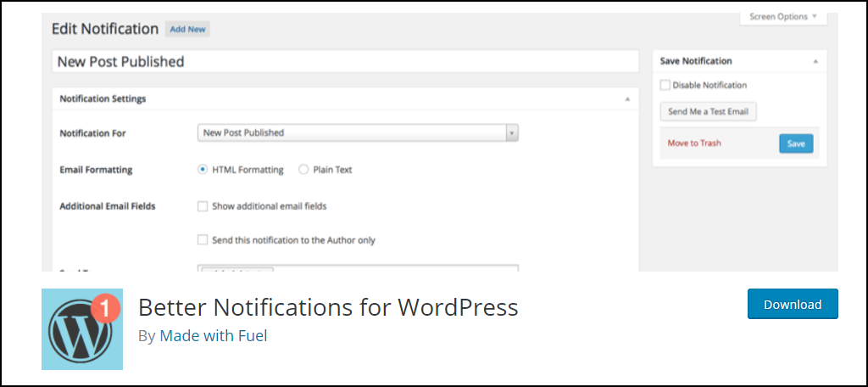The width and height of the screenshot is (868, 387).
Task: Check Send this notification to Author only
Action: pos(203,240)
